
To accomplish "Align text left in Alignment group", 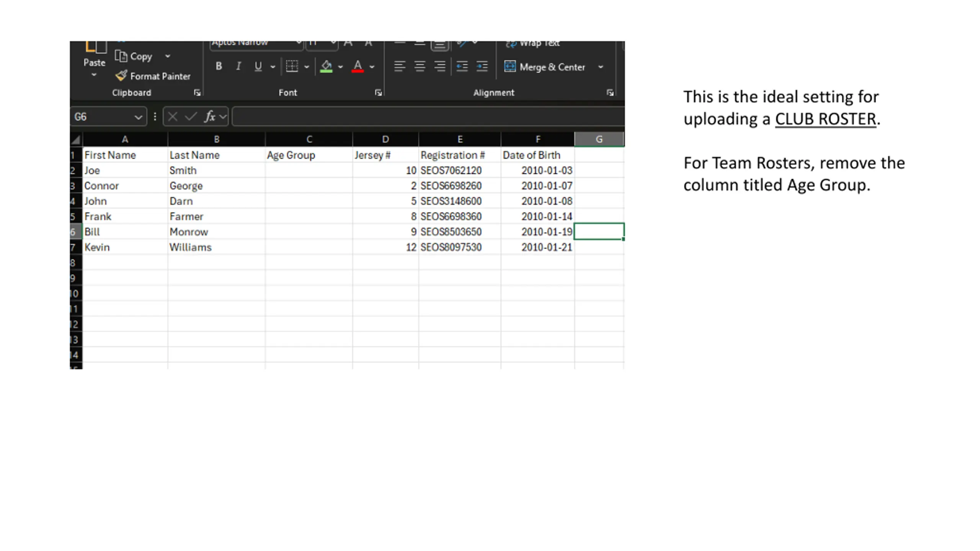I will point(400,67).
